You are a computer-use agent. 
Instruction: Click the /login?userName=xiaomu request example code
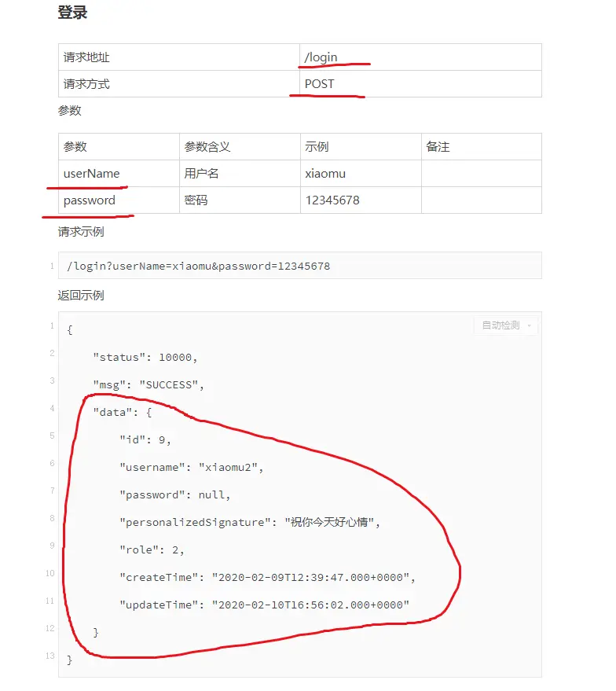coord(198,266)
